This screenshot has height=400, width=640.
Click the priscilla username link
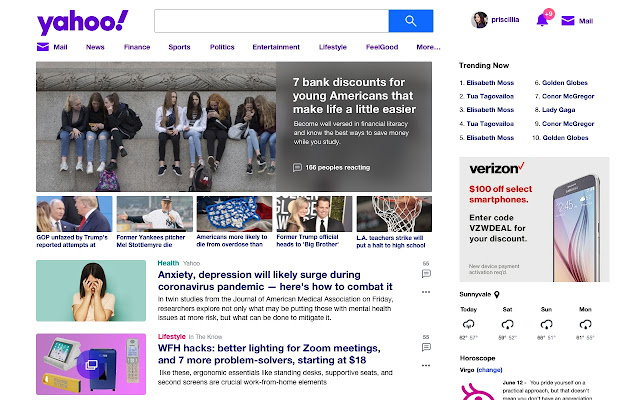pos(505,20)
